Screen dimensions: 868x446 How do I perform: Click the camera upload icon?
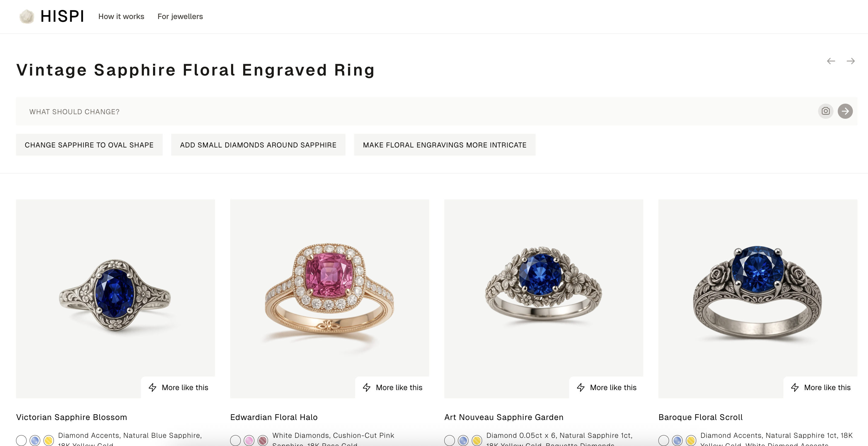(x=826, y=111)
